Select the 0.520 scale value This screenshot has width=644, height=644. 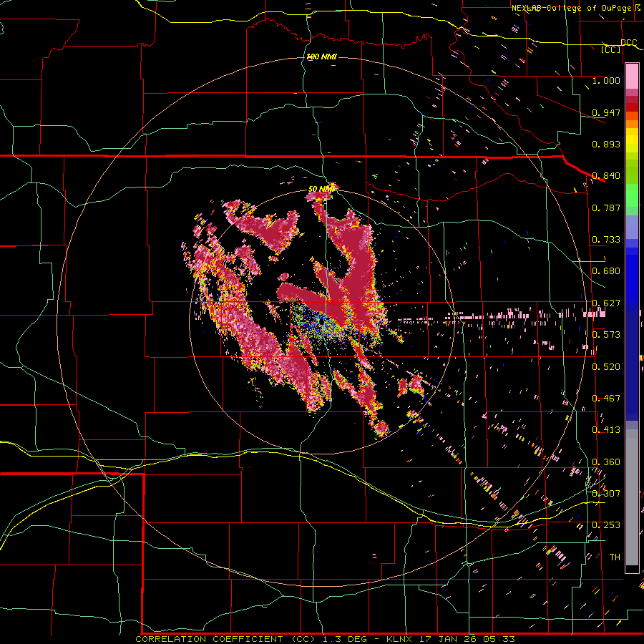(606, 367)
